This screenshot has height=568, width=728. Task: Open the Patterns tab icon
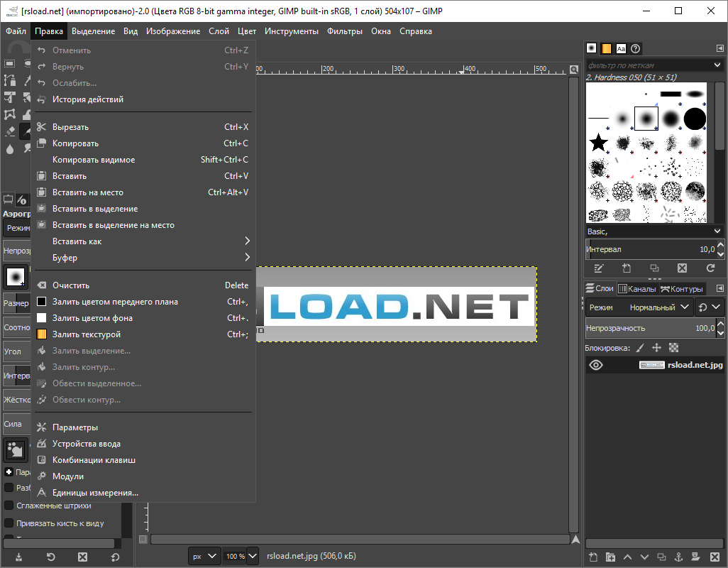607,48
